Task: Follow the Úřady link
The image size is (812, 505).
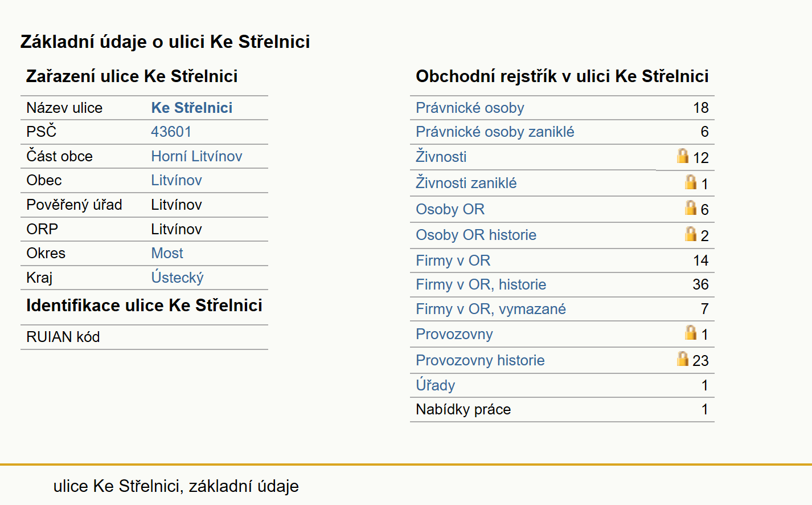Action: point(435,385)
